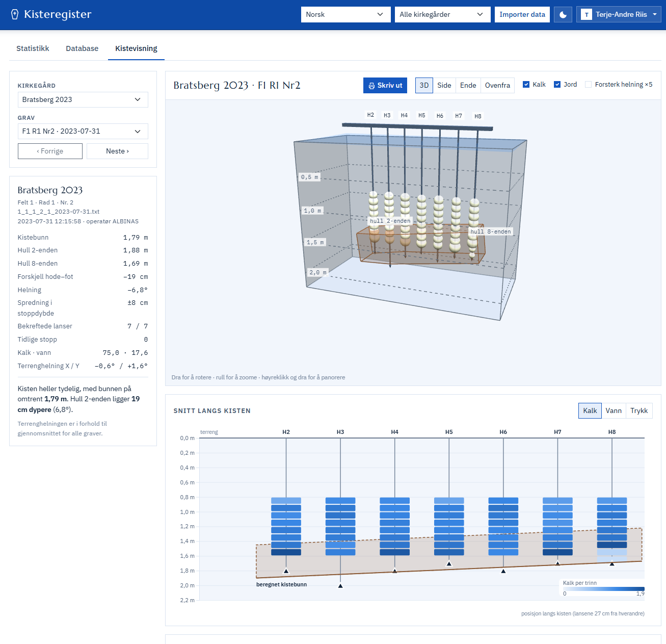The width and height of the screenshot is (666, 644).
Task: Switch view to Ovenfra
Action: [498, 85]
